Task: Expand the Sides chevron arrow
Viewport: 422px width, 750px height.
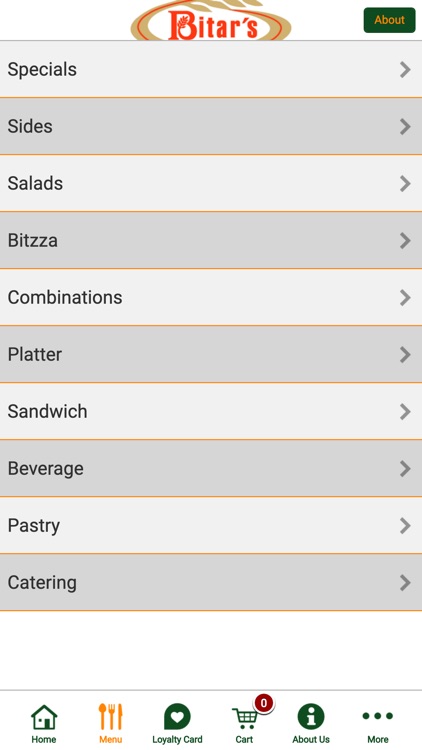Action: (405, 127)
